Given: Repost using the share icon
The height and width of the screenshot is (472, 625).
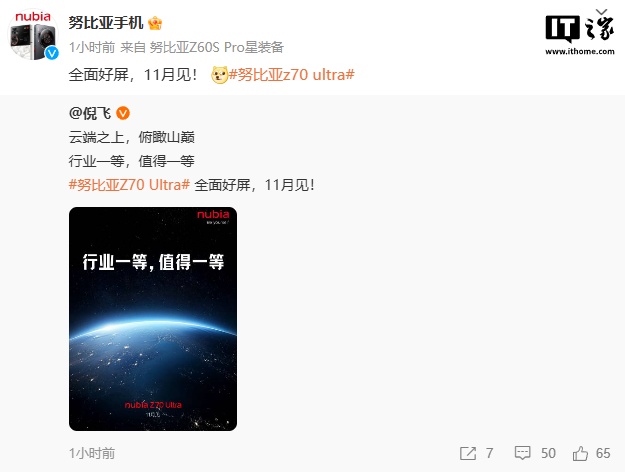Looking at the screenshot, I should (x=468, y=453).
